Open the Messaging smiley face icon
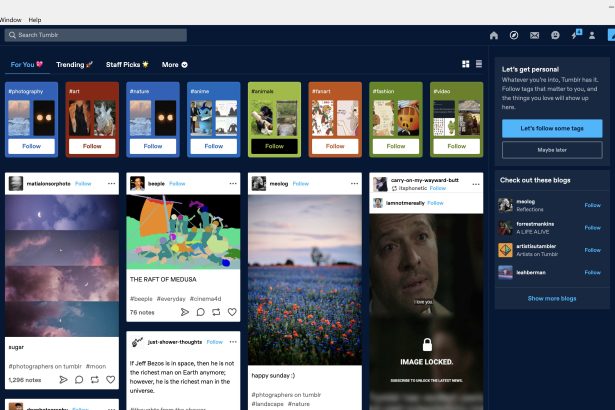This screenshot has height=410, width=615. [555, 35]
